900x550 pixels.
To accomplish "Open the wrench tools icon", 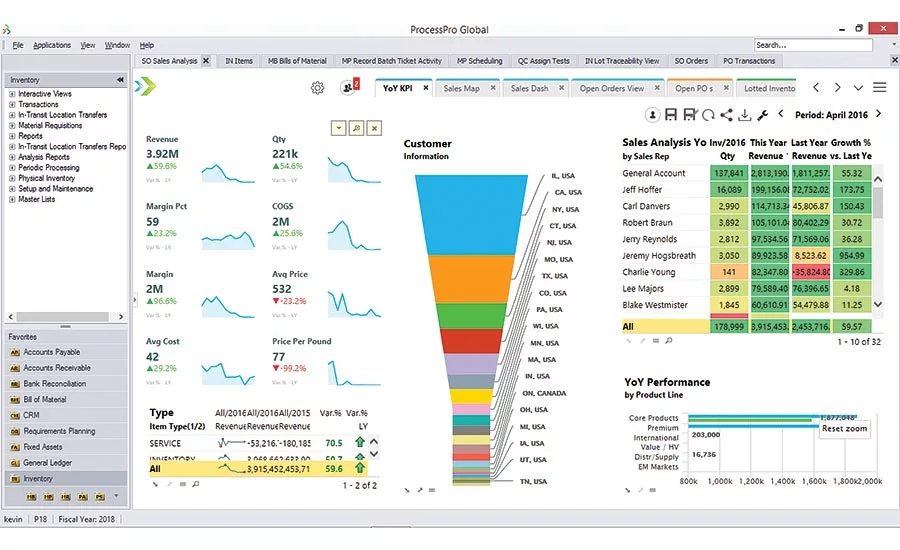I will pos(762,115).
